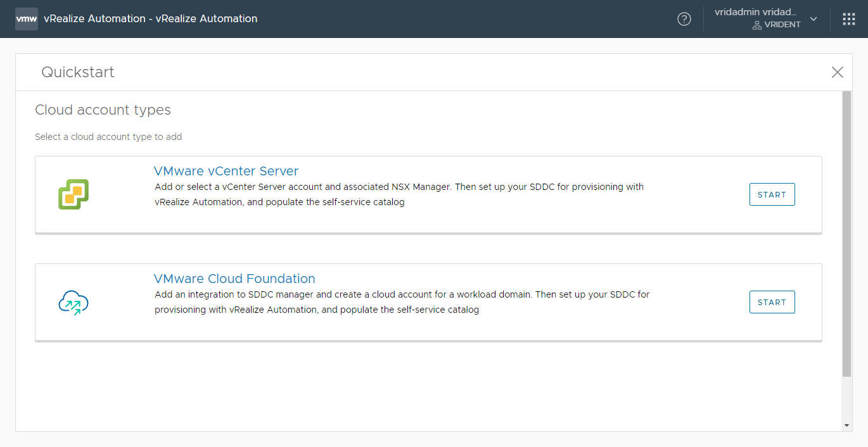The width and height of the screenshot is (868, 447).
Task: Open the help question mark icon
Action: [x=684, y=19]
